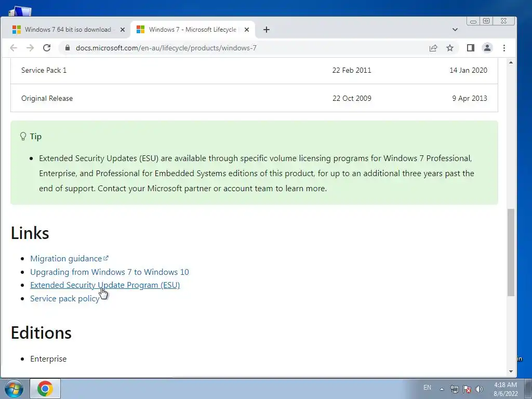Screen dimensions: 532x399
Task: Open the Chrome three-dot menu
Action: click(504, 48)
